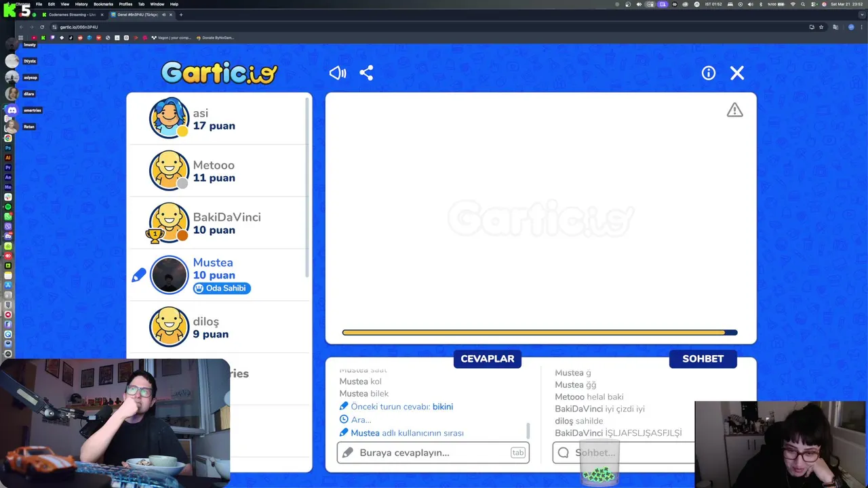Click the round timer progress bar

coord(540,332)
